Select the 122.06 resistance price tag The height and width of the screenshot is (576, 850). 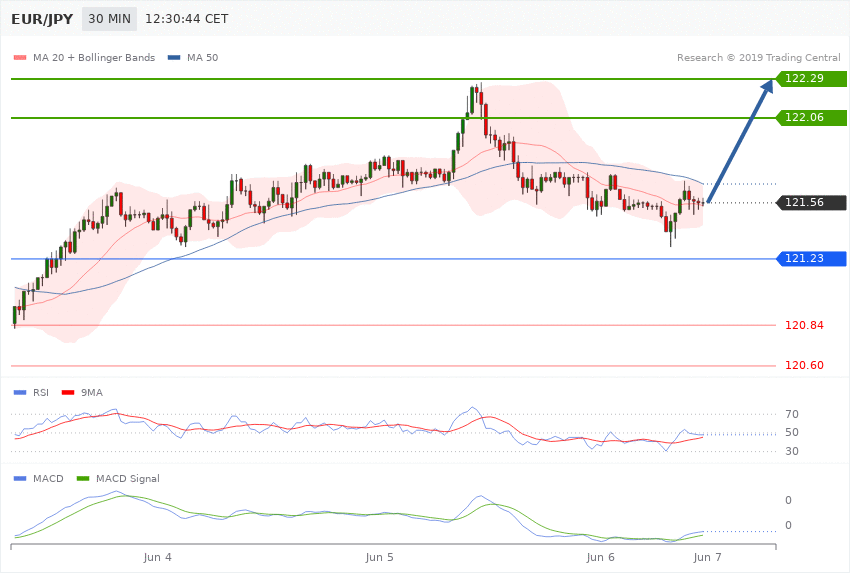point(811,118)
